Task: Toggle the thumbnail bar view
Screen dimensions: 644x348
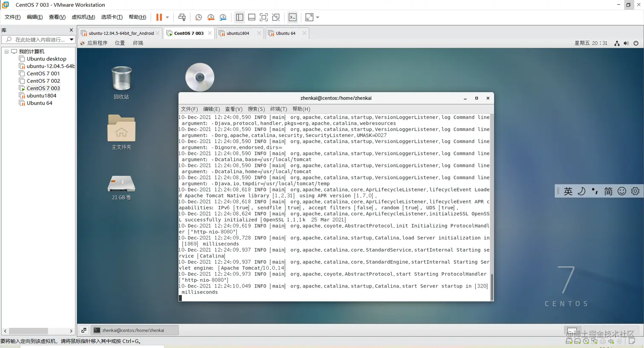Action: [x=252, y=17]
